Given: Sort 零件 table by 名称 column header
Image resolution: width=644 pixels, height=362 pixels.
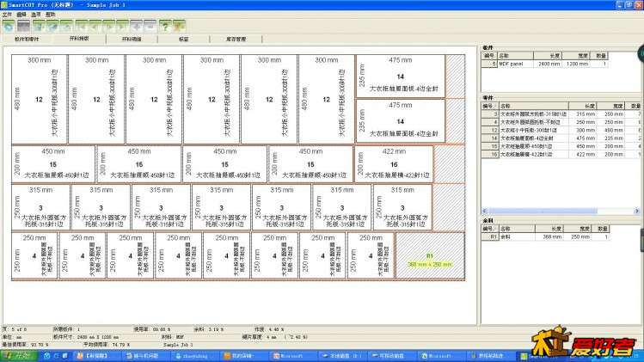Looking at the screenshot, I should click(x=533, y=106).
